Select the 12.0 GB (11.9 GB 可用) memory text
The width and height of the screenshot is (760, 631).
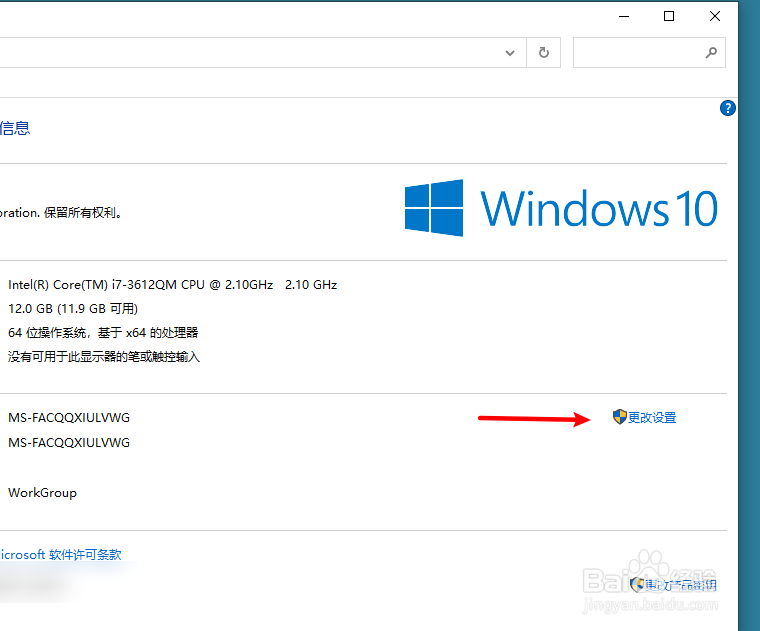(x=73, y=309)
